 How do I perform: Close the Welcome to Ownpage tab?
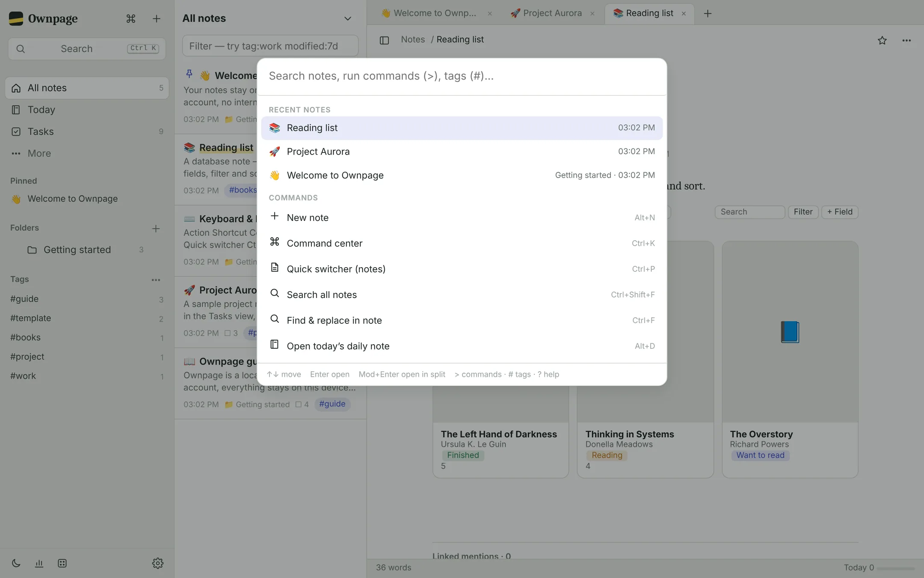click(x=490, y=14)
